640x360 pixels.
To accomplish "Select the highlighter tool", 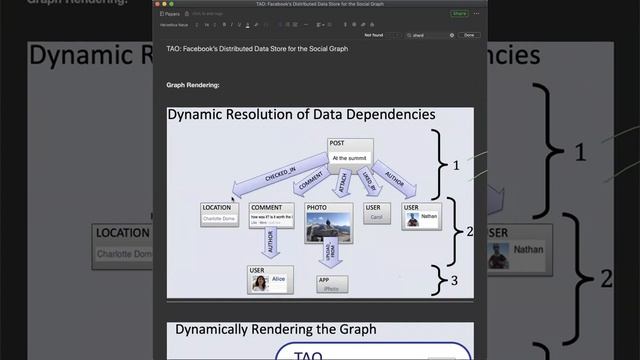I will [257, 25].
